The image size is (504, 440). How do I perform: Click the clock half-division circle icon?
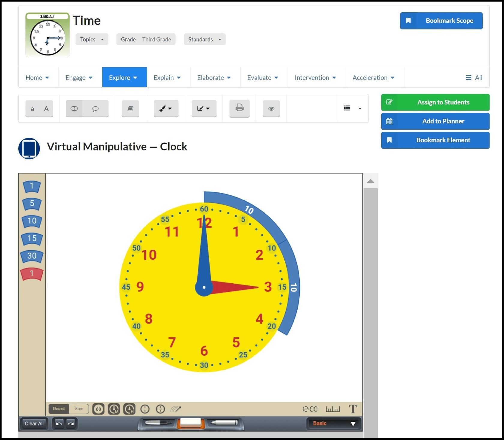click(x=145, y=409)
